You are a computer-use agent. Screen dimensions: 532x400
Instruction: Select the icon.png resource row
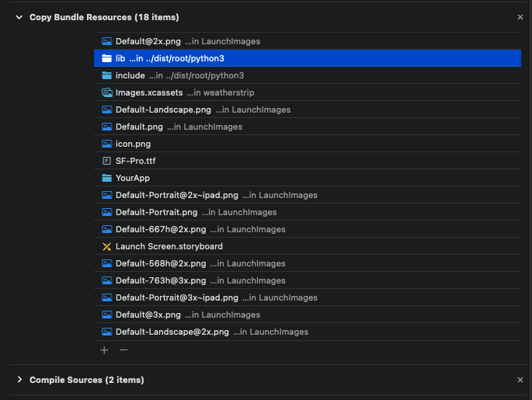pos(308,144)
